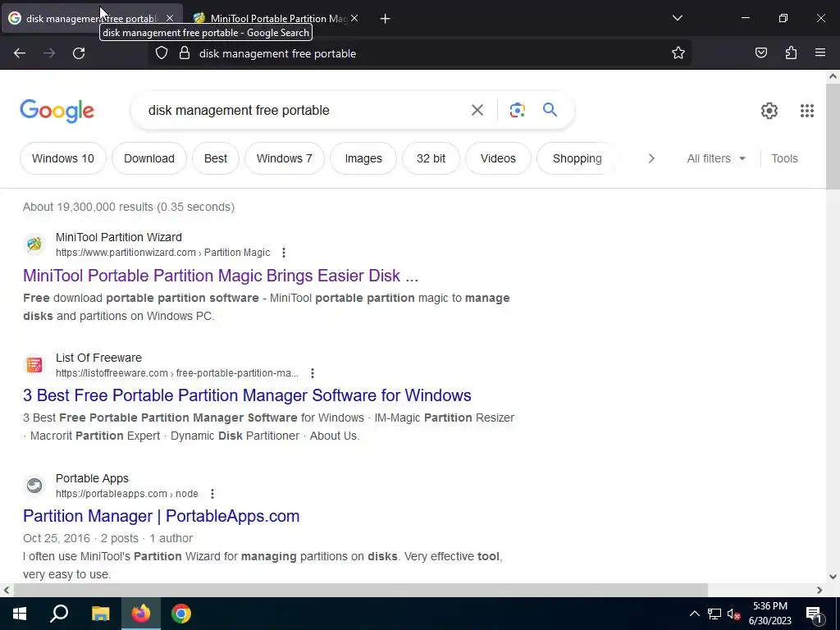Go back to the previous page
The width and height of the screenshot is (840, 630).
click(x=20, y=53)
